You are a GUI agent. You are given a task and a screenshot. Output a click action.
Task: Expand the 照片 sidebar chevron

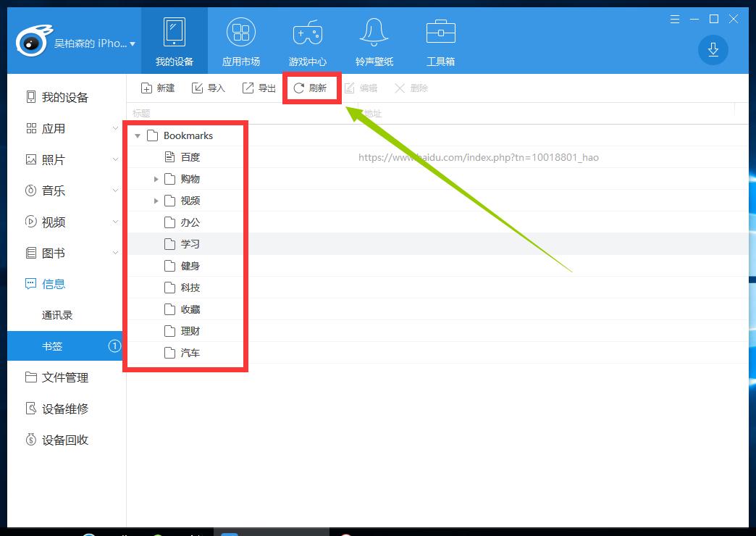115,159
